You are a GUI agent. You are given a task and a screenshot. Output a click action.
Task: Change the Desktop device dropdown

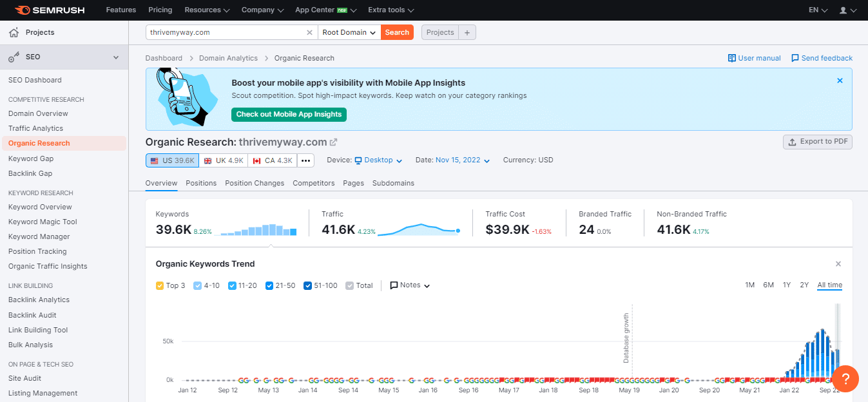pyautogui.click(x=379, y=160)
